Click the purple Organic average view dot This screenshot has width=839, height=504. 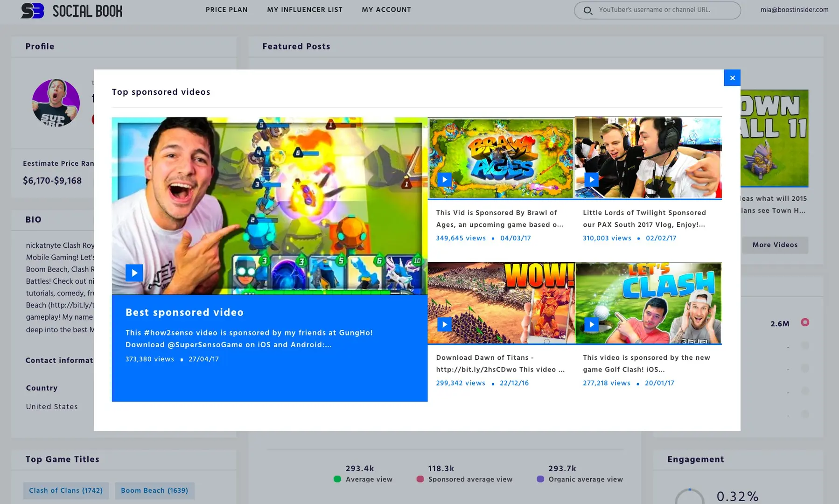click(540, 479)
